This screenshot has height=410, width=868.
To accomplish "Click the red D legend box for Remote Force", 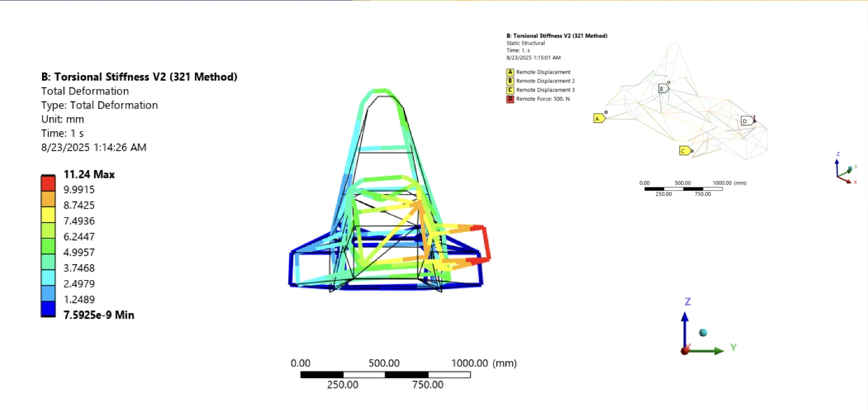I will (510, 99).
